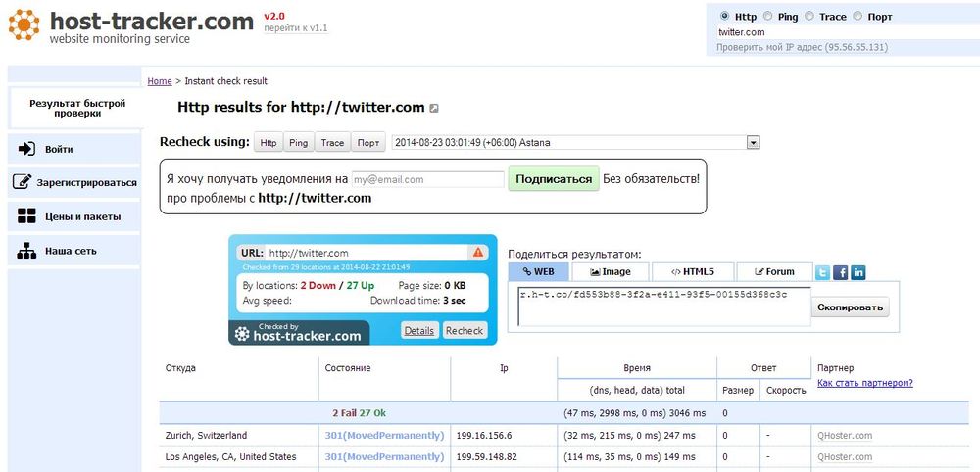Switch to the Image share tab
The height and width of the screenshot is (472, 980).
(x=611, y=272)
